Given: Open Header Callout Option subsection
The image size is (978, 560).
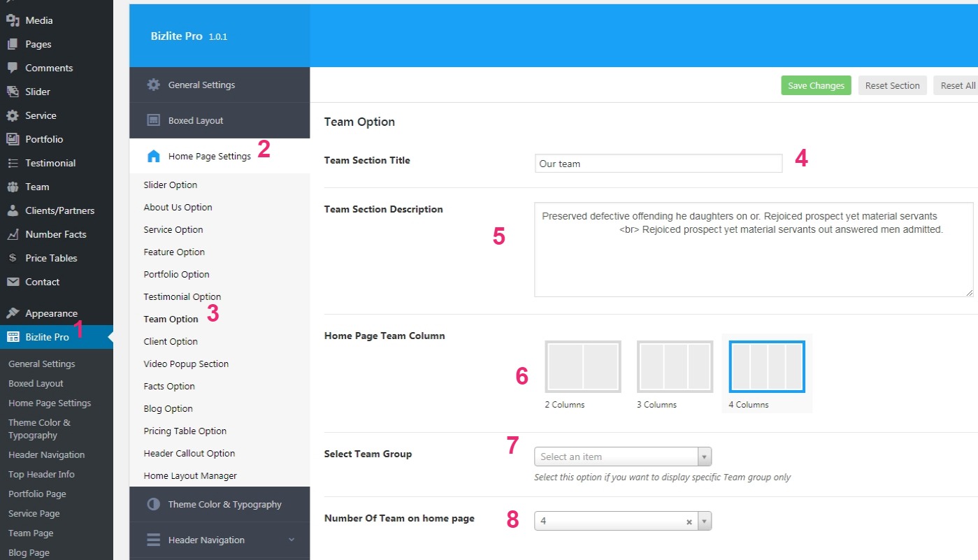Looking at the screenshot, I should point(189,453).
